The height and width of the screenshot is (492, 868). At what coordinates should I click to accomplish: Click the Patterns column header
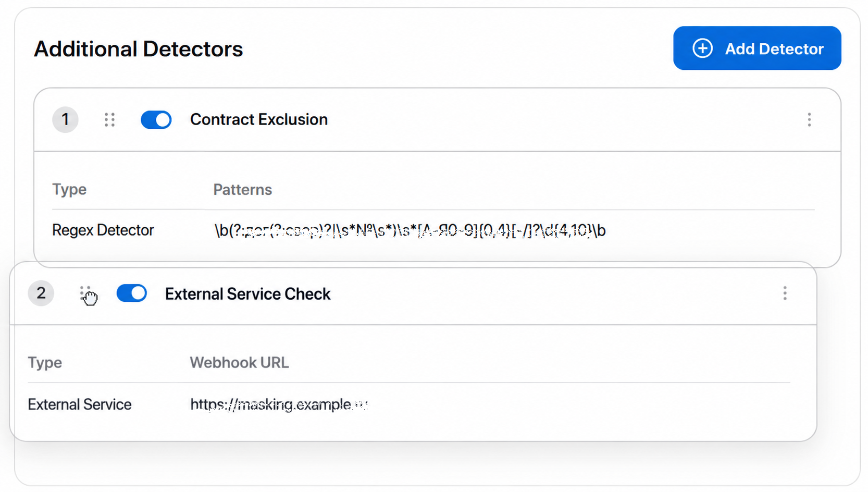(x=242, y=190)
